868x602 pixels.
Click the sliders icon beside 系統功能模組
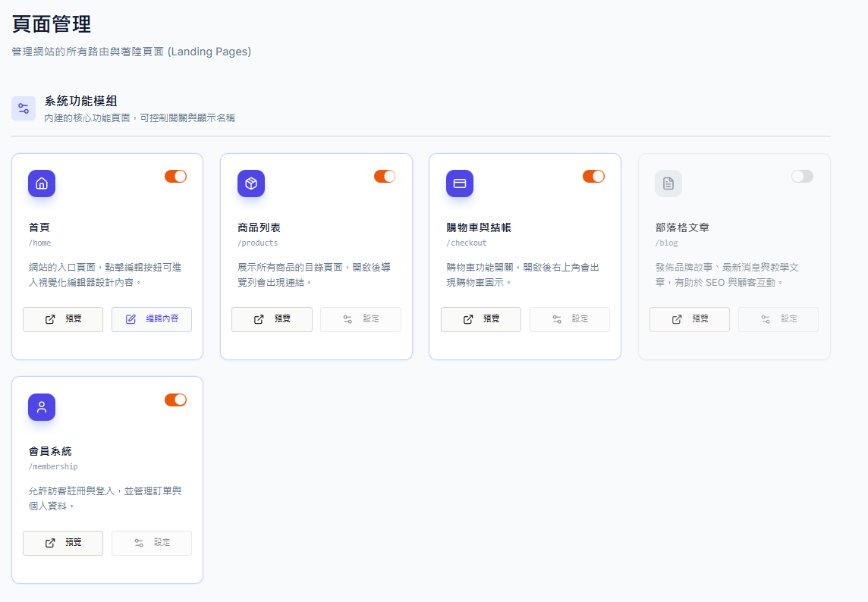point(24,108)
